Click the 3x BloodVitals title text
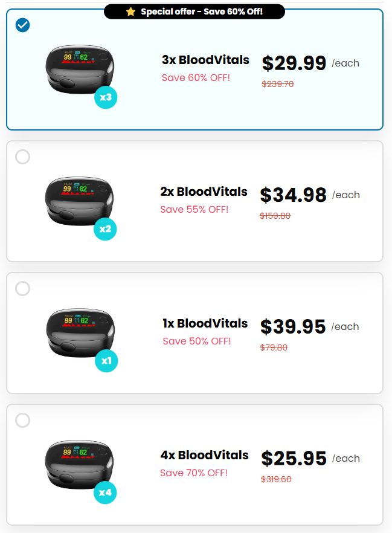This screenshot has height=533, width=392. (x=206, y=60)
